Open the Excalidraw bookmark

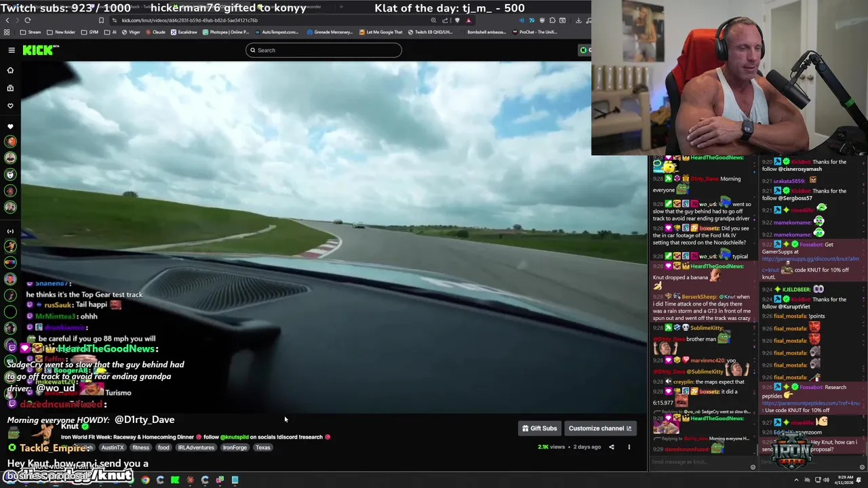click(184, 32)
